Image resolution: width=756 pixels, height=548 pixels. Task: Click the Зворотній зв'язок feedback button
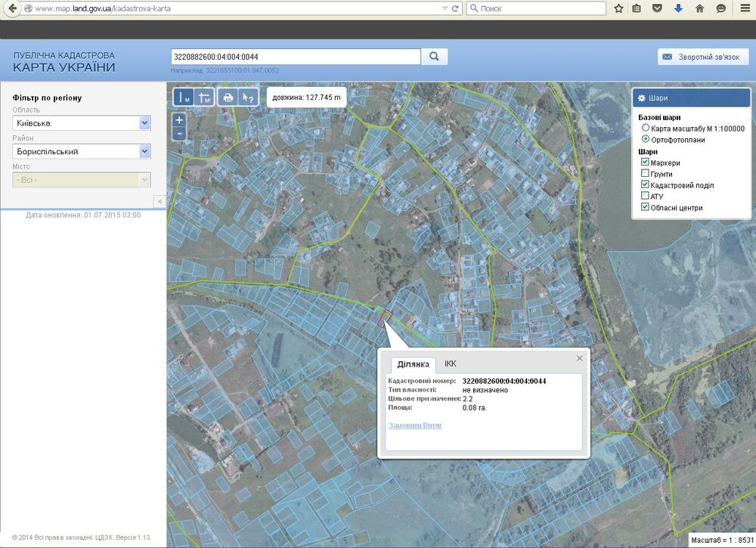[x=702, y=57]
